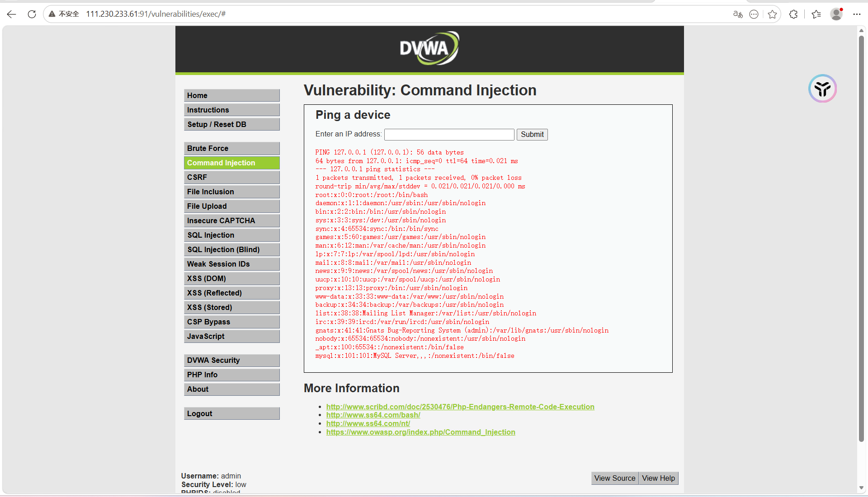
Task: Open the Home menu item
Action: pyautogui.click(x=232, y=95)
